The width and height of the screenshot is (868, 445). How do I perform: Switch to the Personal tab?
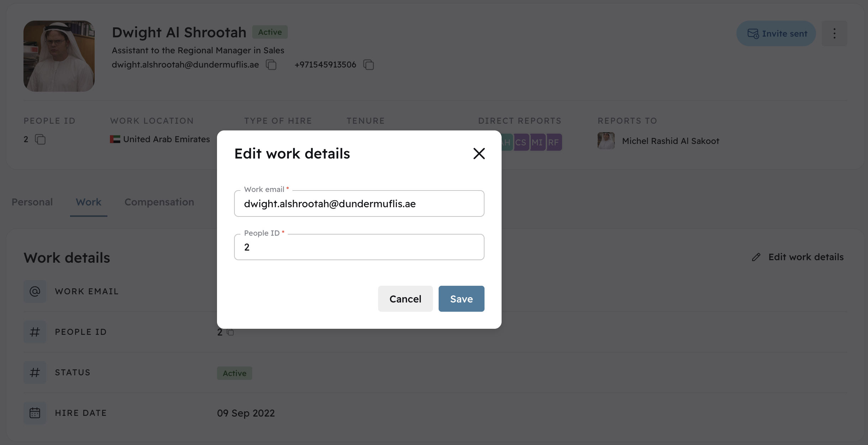click(x=32, y=202)
